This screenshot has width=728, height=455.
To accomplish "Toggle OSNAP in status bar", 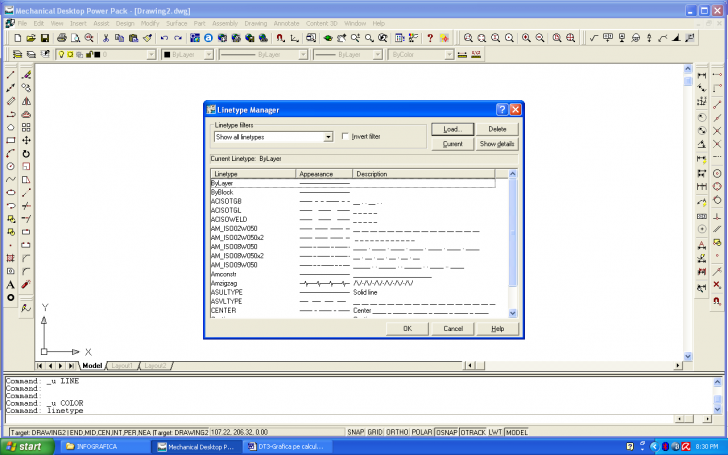I will tap(447, 432).
